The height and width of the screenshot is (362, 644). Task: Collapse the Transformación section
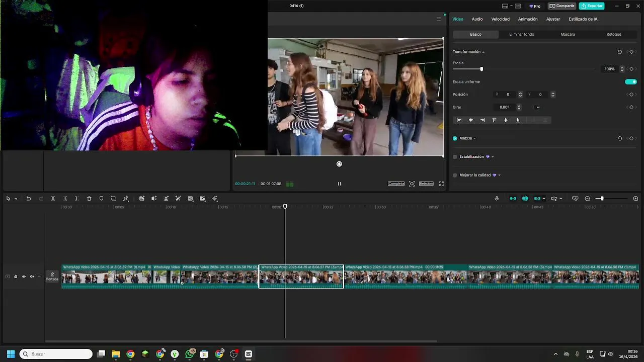483,52
